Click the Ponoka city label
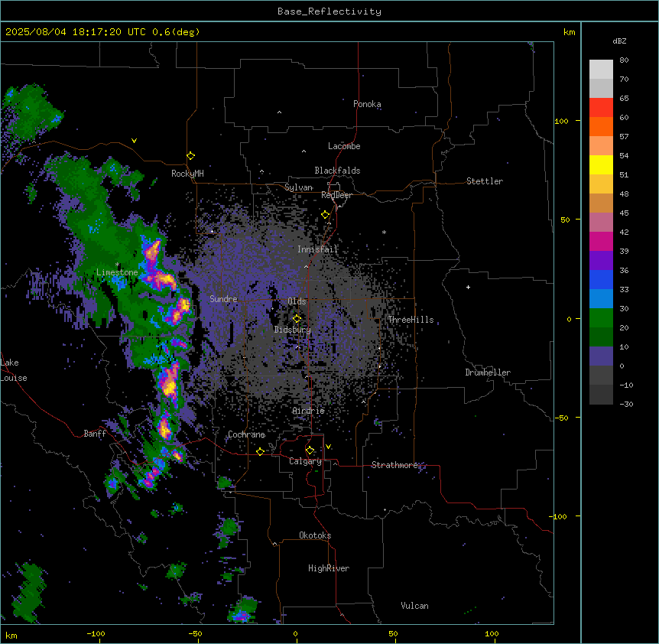Screen dimensions: 659x644 (x=367, y=104)
